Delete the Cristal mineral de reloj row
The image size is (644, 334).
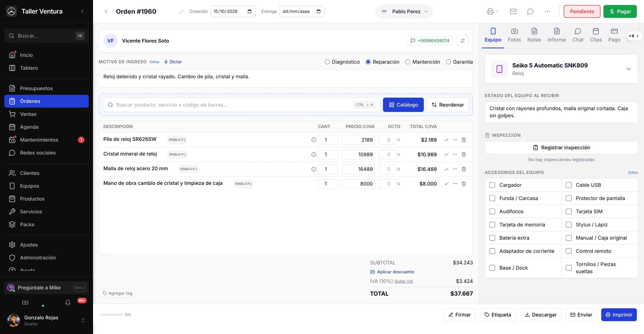[463, 154]
